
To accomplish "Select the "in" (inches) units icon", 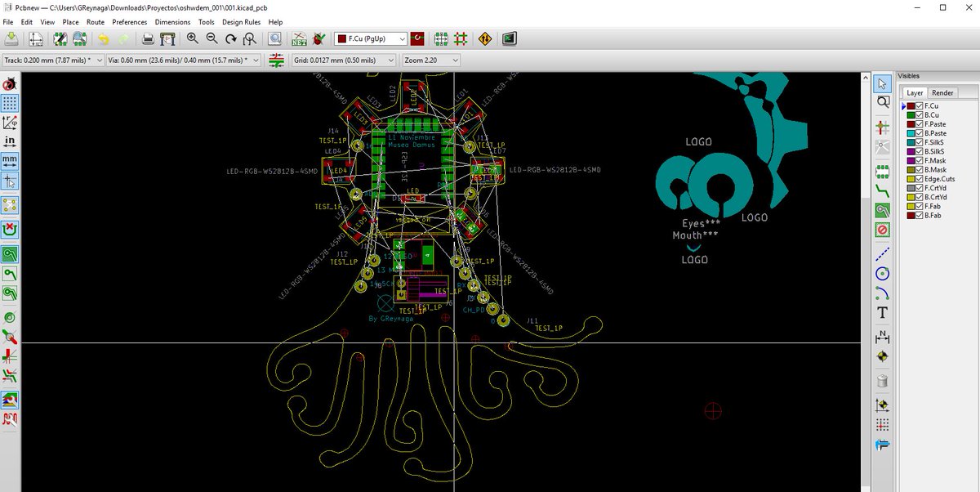I will click(x=11, y=141).
